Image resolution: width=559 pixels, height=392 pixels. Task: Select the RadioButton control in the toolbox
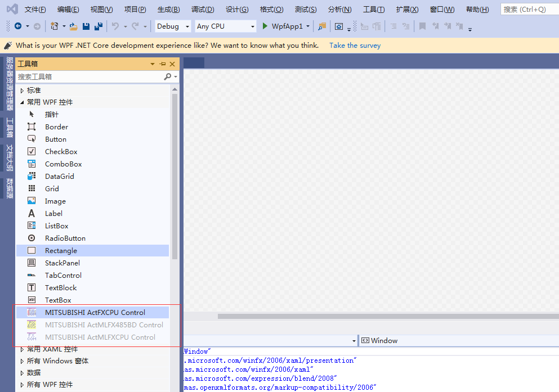point(65,238)
